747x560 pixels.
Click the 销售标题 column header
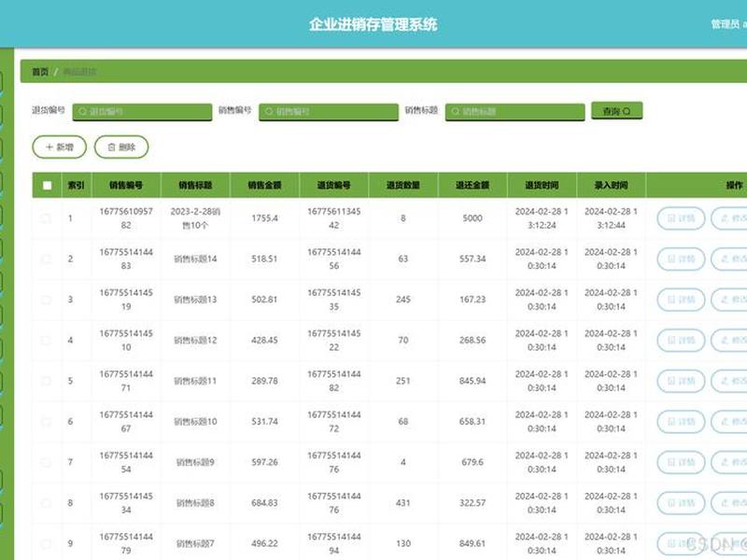(x=195, y=185)
